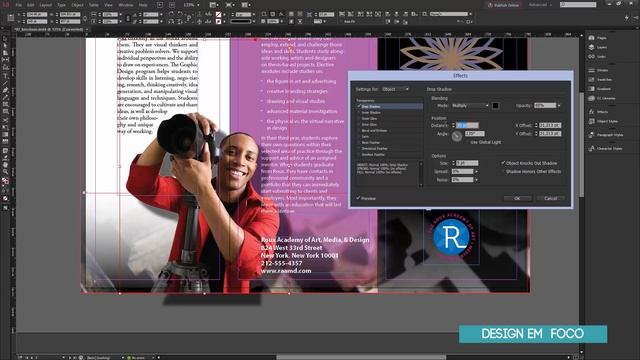Open the Layers panel
This screenshot has width=640, height=360.
tap(598, 47)
